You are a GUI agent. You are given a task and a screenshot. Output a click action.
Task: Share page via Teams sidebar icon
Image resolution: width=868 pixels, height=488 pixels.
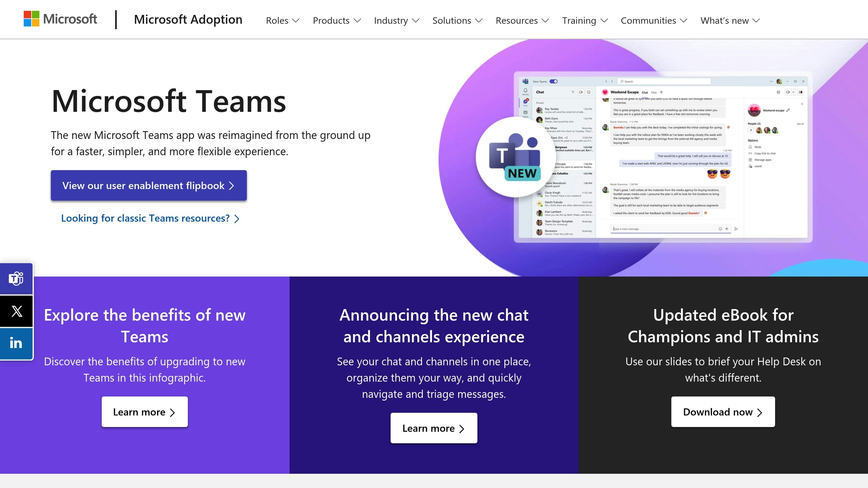pos(16,279)
